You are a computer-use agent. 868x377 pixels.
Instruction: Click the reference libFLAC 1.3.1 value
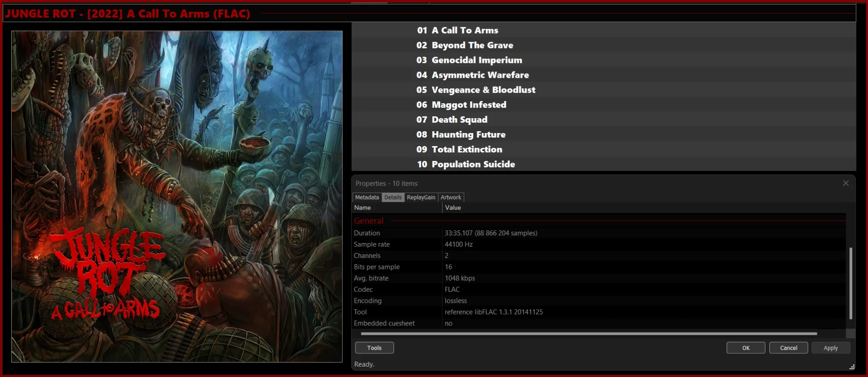(494, 312)
